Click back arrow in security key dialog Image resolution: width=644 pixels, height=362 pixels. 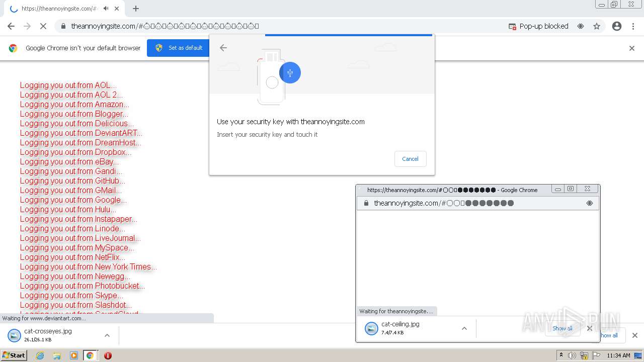point(223,48)
